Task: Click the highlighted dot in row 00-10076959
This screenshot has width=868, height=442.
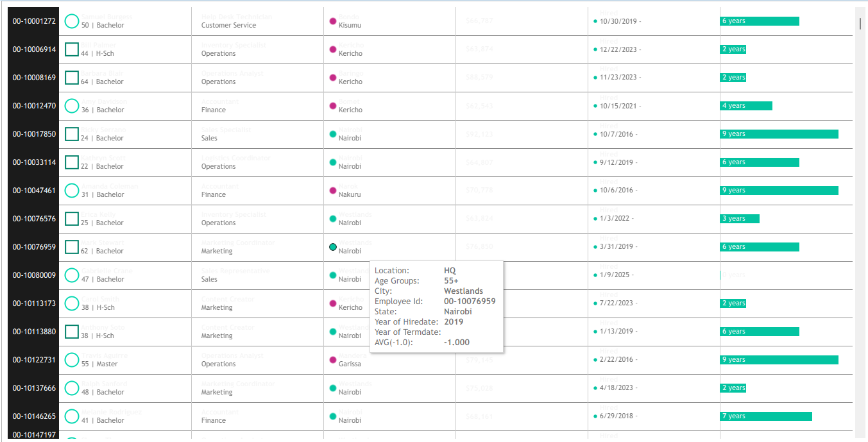Action: (332, 247)
